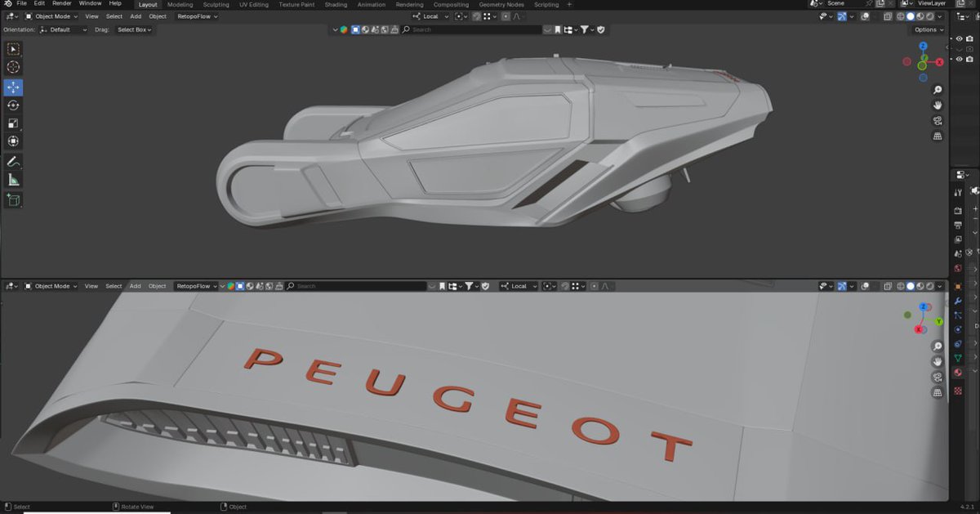Open the Select menu in upper viewport
This screenshot has height=514, width=980.
coord(114,16)
